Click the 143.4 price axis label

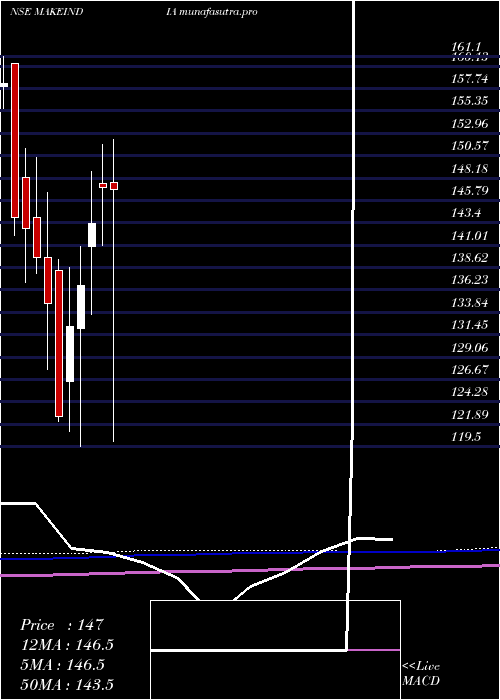pyautogui.click(x=466, y=213)
